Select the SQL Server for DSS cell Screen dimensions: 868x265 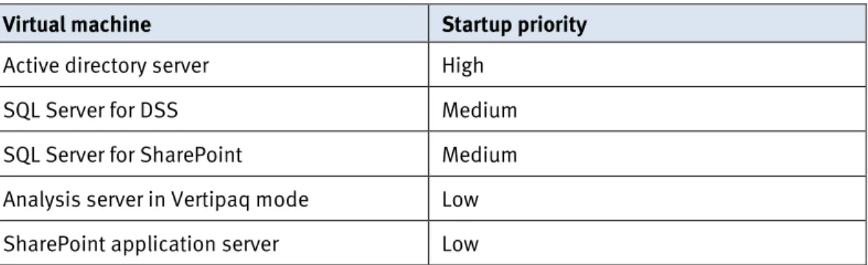click(x=213, y=110)
